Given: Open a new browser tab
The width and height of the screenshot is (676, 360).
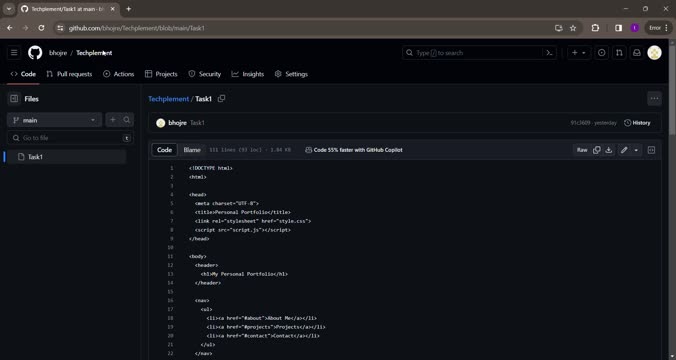Looking at the screenshot, I should [128, 9].
